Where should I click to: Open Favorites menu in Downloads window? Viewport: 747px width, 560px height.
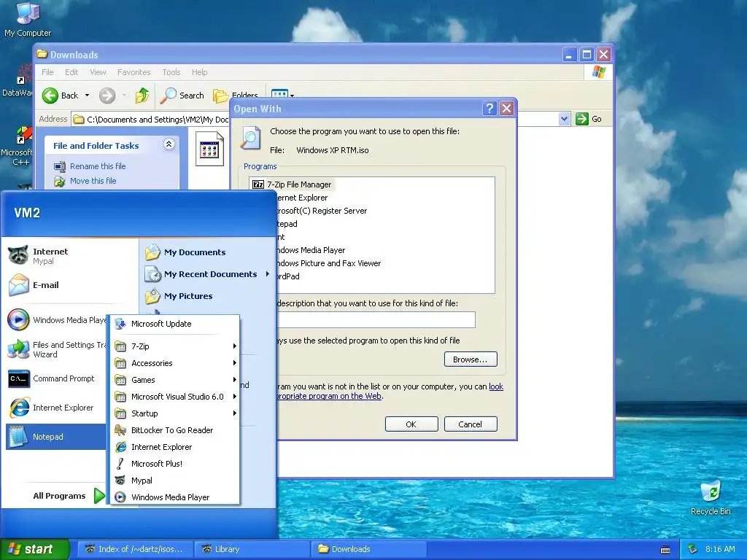coord(134,72)
